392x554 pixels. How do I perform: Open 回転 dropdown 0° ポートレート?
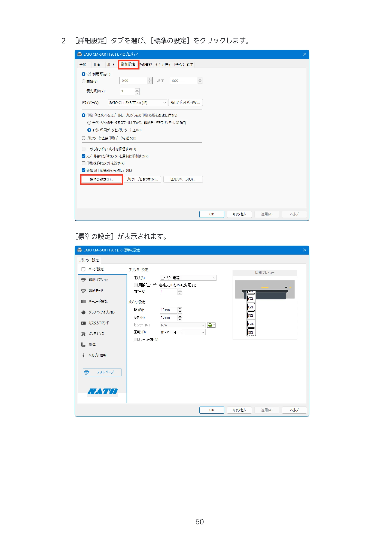[183, 333]
